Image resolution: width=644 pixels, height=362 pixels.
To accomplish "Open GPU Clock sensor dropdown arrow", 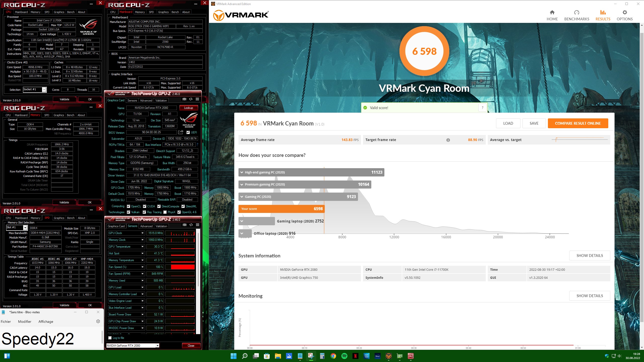I will click(x=142, y=233).
